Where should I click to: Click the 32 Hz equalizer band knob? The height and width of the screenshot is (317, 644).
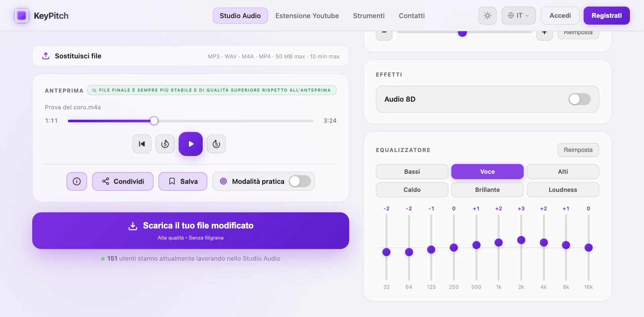386,252
